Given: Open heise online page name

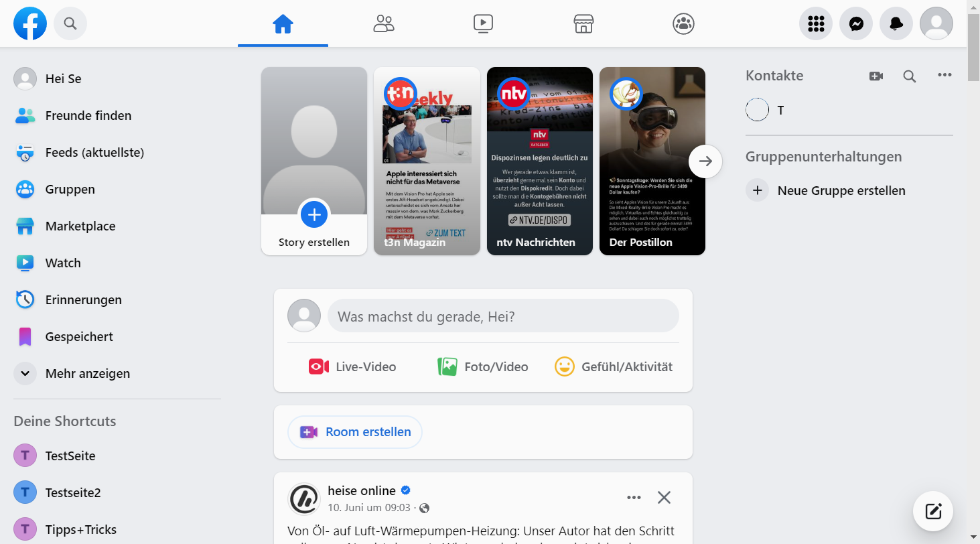Looking at the screenshot, I should pos(362,490).
